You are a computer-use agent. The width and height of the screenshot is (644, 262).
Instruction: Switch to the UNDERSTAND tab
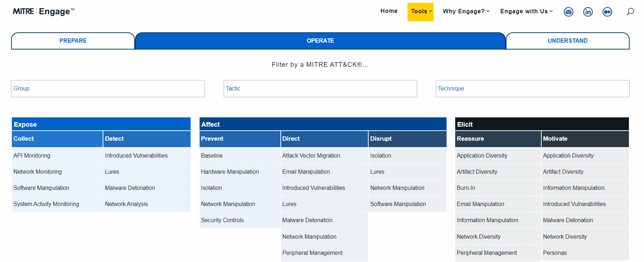[x=568, y=41]
